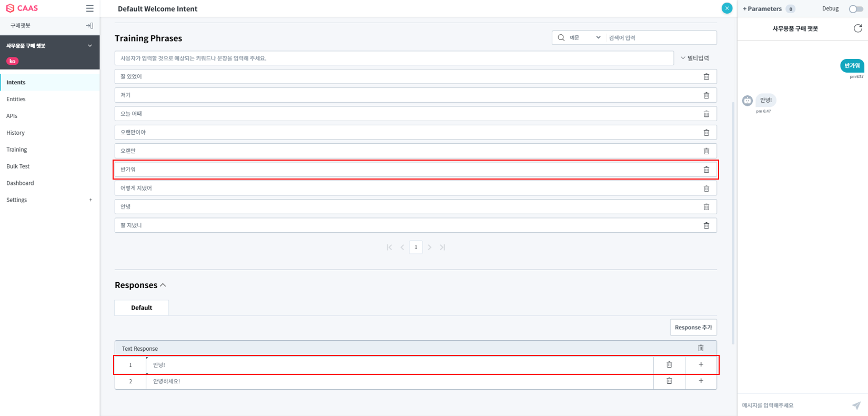Expand the 멀티입력 option
The height and width of the screenshot is (416, 868).
point(694,58)
